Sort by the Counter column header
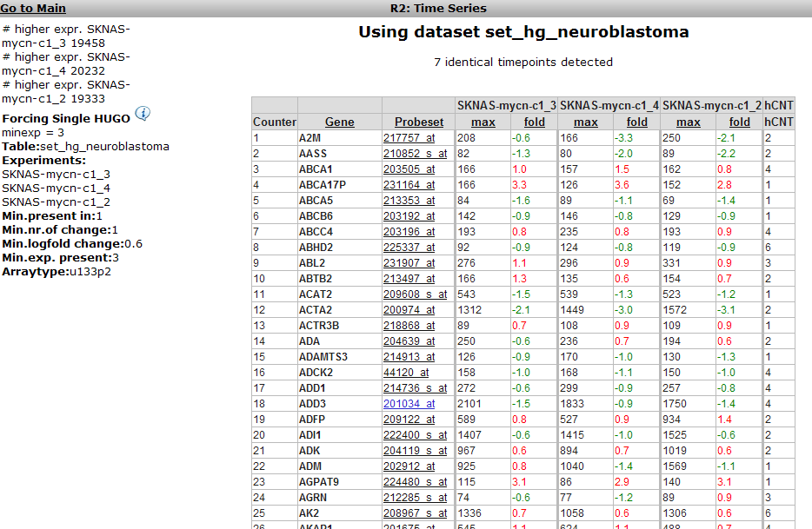This screenshot has width=812, height=529. click(x=273, y=122)
